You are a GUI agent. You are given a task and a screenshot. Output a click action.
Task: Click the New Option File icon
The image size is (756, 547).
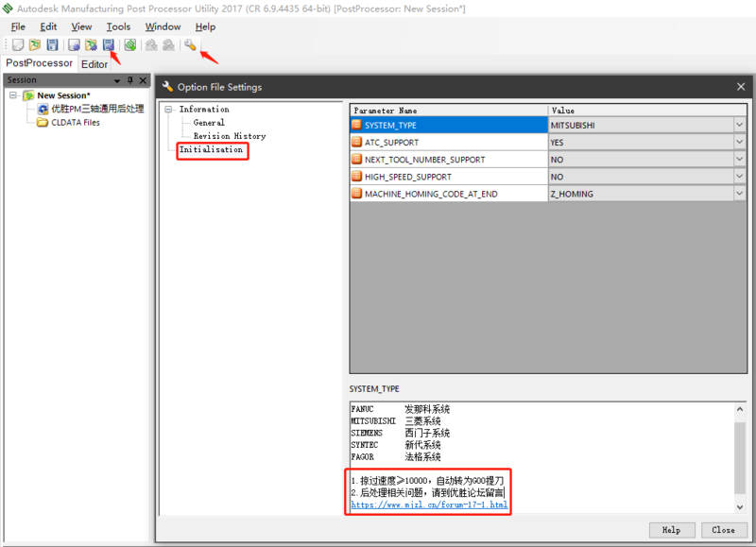click(74, 44)
